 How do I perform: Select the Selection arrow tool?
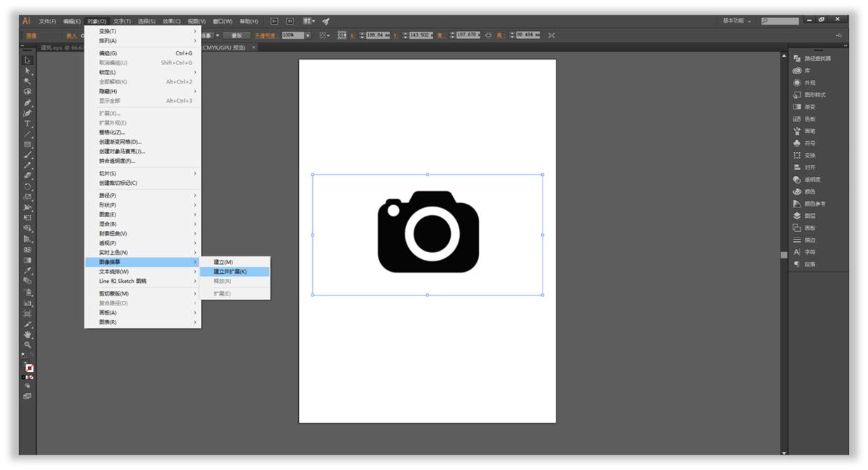coord(28,60)
